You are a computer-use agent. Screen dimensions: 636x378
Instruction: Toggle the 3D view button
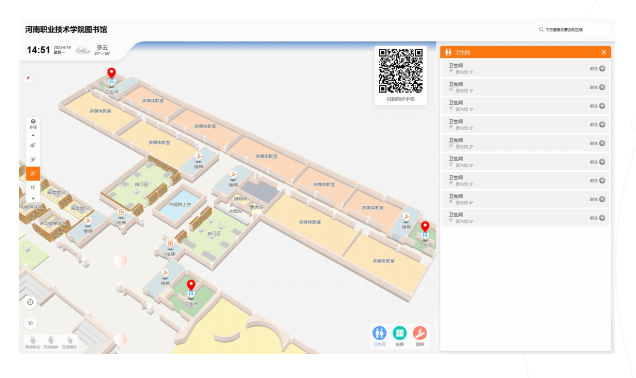point(30,323)
